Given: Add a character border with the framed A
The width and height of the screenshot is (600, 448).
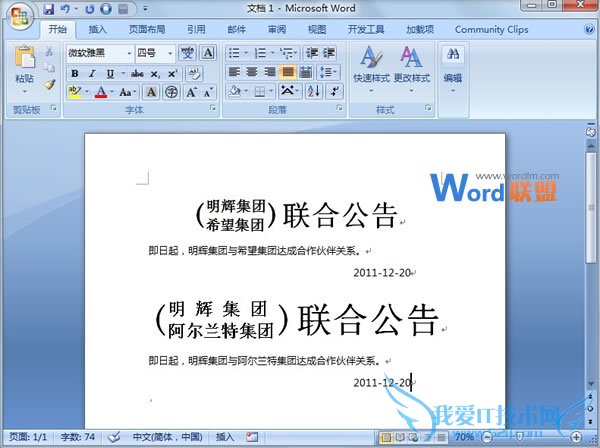Looking at the screenshot, I should 208,53.
